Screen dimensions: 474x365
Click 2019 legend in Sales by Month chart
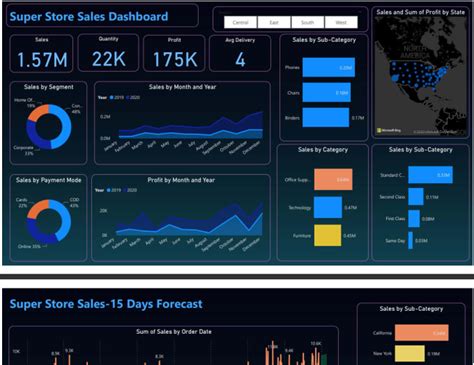point(117,97)
